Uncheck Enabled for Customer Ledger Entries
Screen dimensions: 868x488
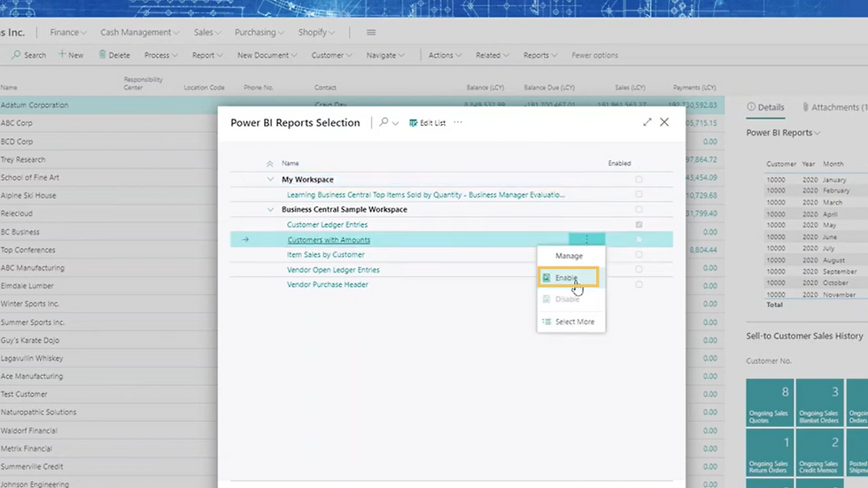(639, 225)
